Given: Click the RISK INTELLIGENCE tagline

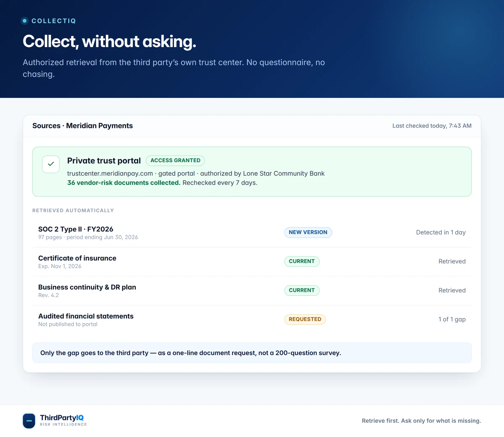Looking at the screenshot, I should coord(63,425).
